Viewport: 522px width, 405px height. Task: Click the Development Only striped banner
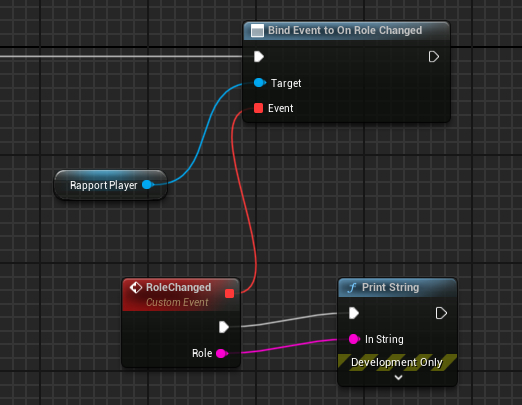(x=397, y=362)
